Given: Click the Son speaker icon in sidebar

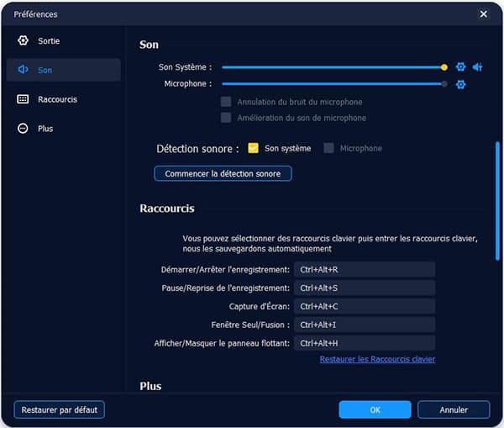Looking at the screenshot, I should [x=23, y=70].
